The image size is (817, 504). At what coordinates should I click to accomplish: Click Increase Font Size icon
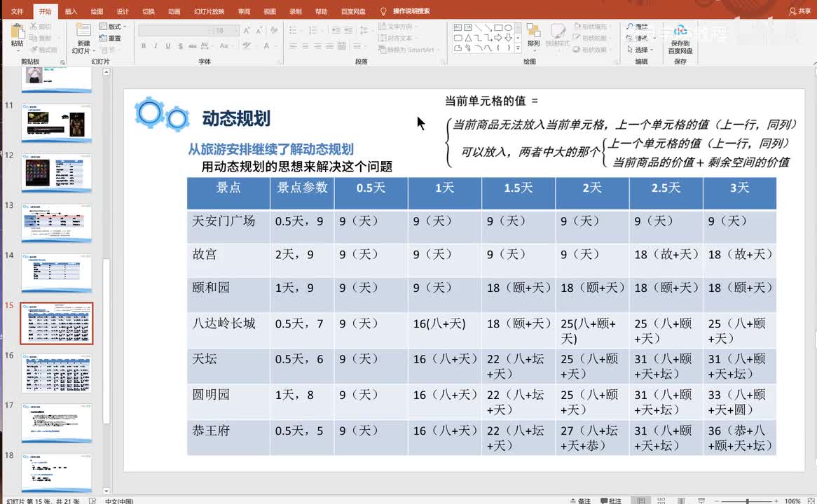tap(247, 30)
